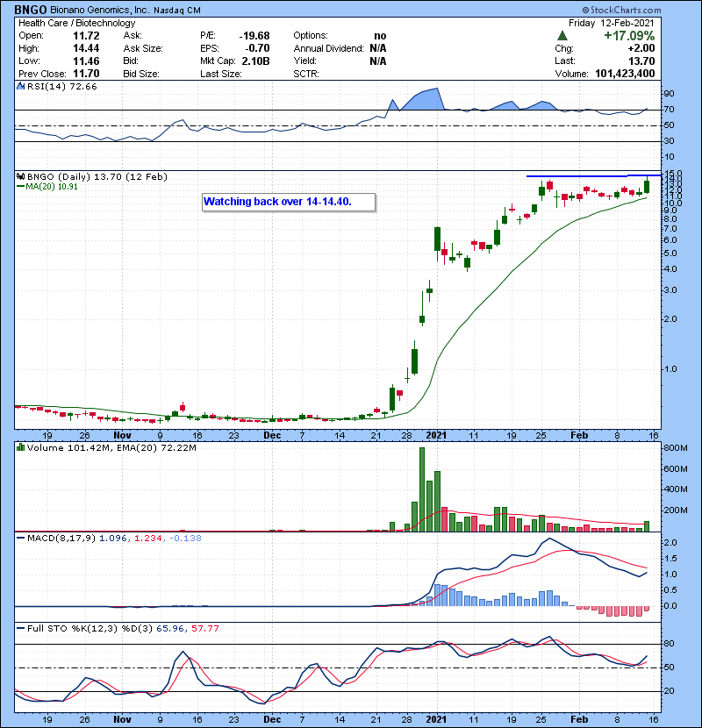This screenshot has height=728, width=702.
Task: Click the 20 label on the stochastic scale
Action: (669, 691)
